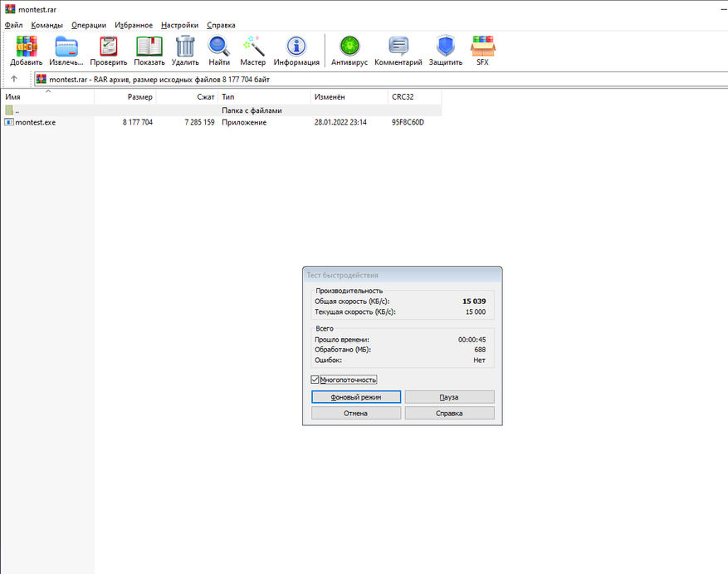Viewport: 728px width, 574px height.
Task: Click the parent folder ".." icon
Action: (9, 110)
